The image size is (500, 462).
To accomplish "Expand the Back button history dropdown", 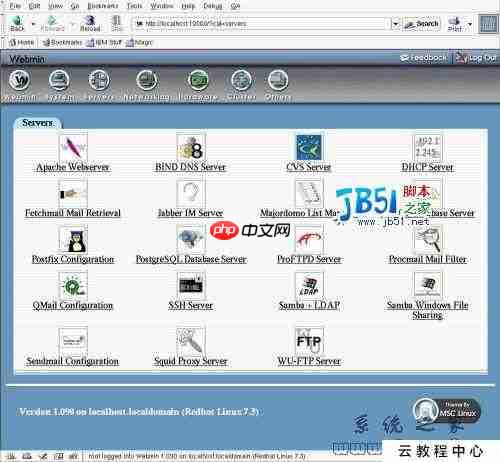I will click(x=33, y=24).
